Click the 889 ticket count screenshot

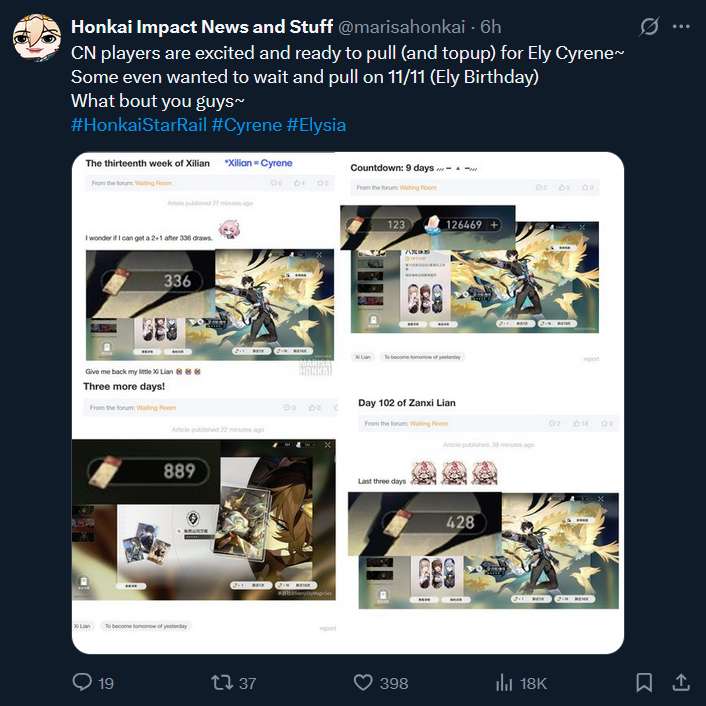[x=204, y=520]
